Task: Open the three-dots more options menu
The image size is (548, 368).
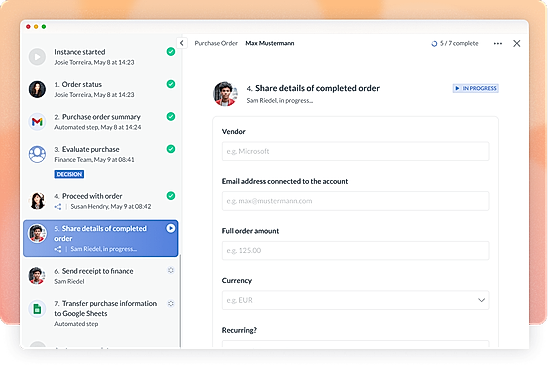Action: tap(498, 44)
